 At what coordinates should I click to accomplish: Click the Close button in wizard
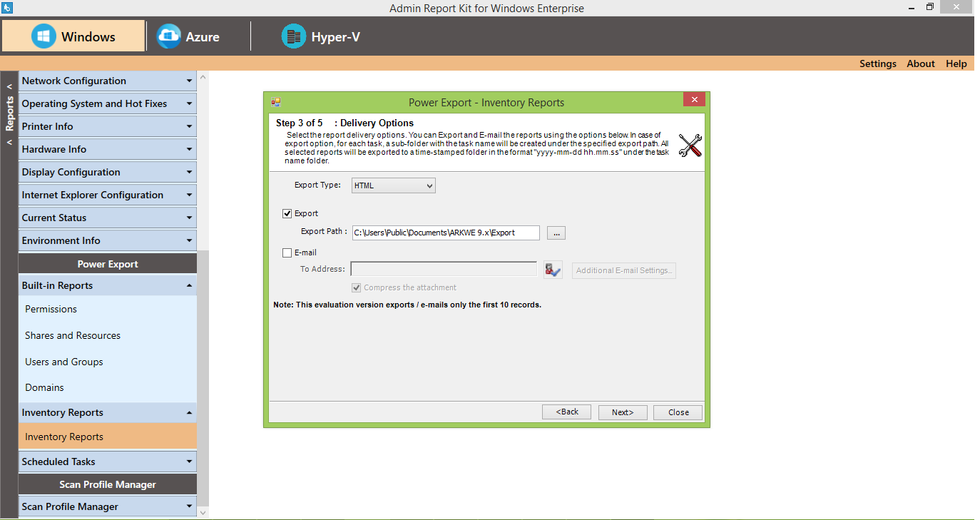pyautogui.click(x=678, y=412)
